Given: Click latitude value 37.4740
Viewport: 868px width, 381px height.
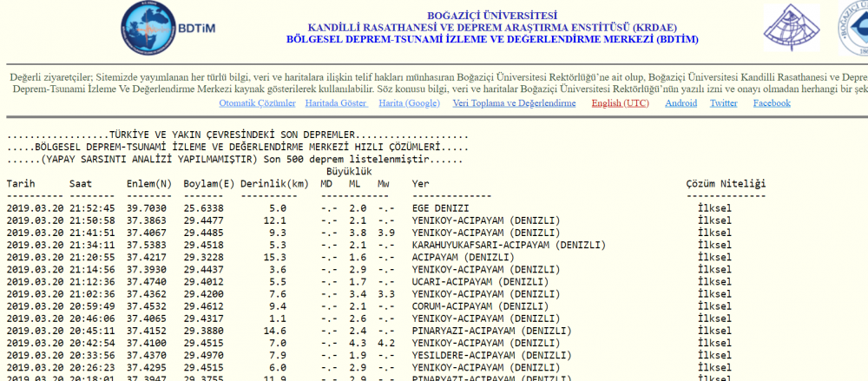Looking at the screenshot, I should tap(146, 281).
